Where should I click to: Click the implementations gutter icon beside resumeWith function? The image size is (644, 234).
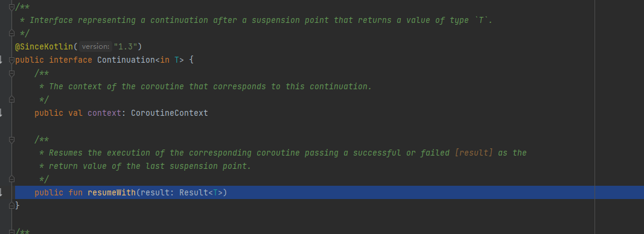[x=1, y=192]
